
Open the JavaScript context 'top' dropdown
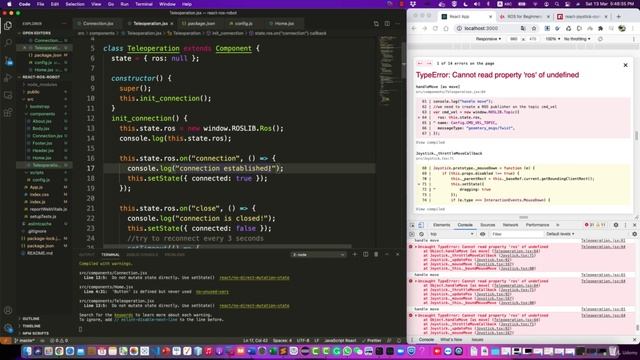tap(452, 234)
